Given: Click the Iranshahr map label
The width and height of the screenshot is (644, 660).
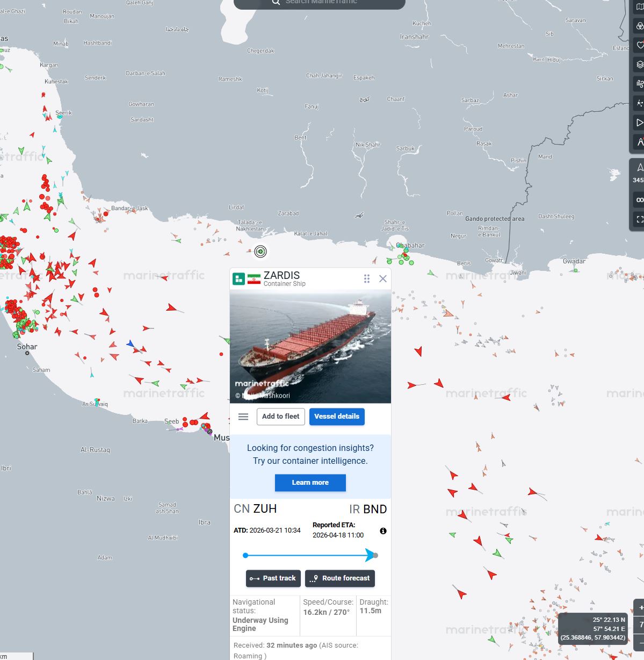Looking at the screenshot, I should [415, 37].
